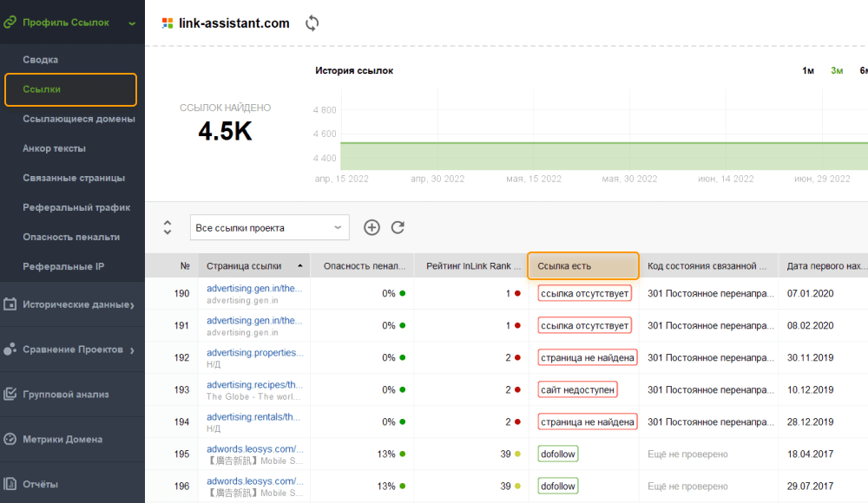Sort by Код состояния связанной column
Image resolution: width=868 pixels, height=503 pixels.
pyautogui.click(x=707, y=266)
